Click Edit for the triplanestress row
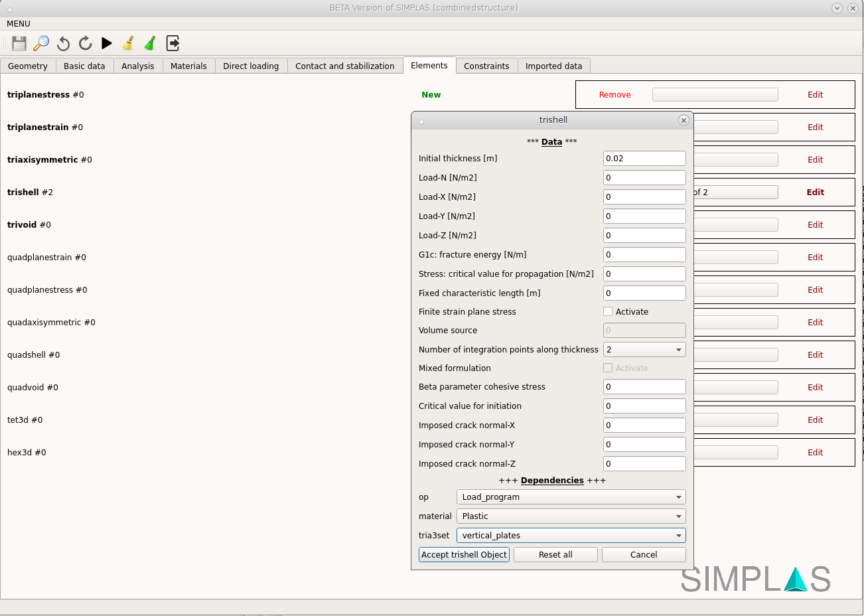864x616 pixels. tap(815, 95)
